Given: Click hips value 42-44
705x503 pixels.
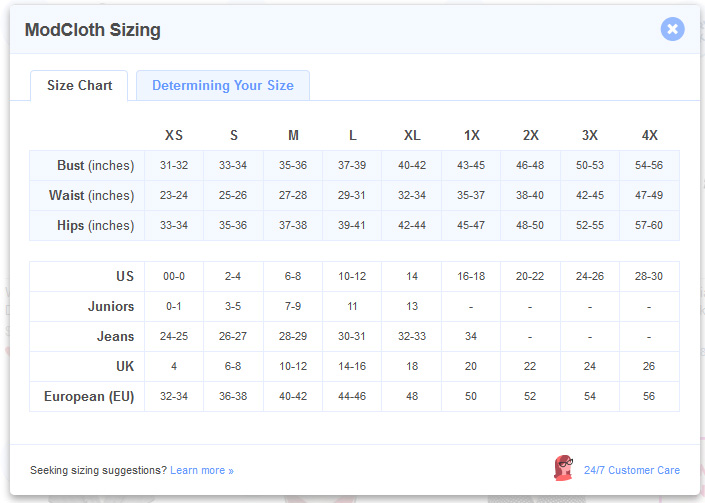Looking at the screenshot, I should click(x=412, y=225).
